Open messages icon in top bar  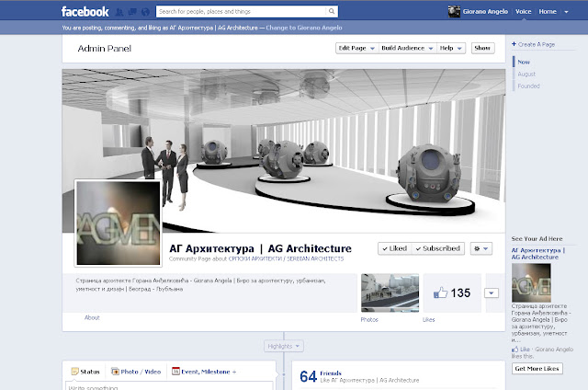[x=132, y=12]
